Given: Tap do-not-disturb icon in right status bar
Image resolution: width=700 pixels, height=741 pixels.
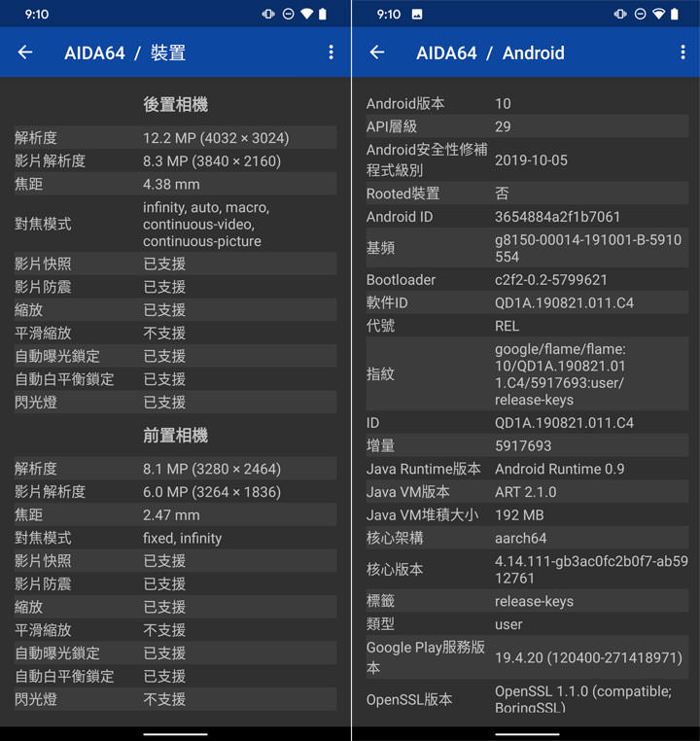Looking at the screenshot, I should click(640, 15).
